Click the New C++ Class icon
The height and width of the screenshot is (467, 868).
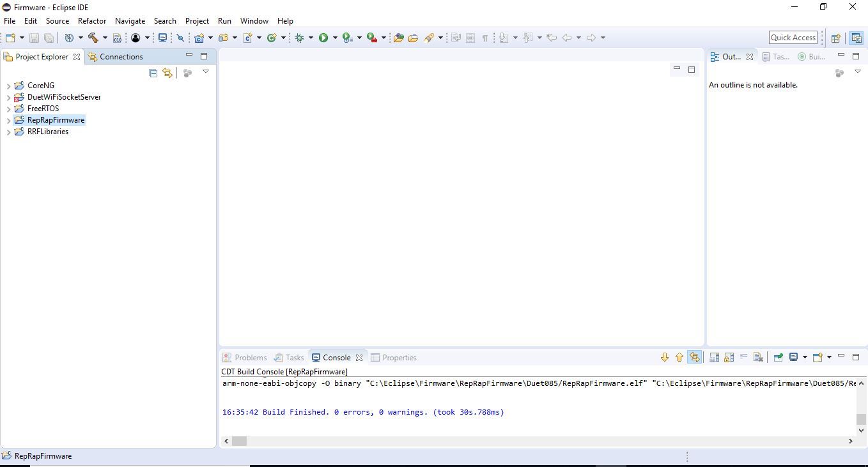point(272,38)
